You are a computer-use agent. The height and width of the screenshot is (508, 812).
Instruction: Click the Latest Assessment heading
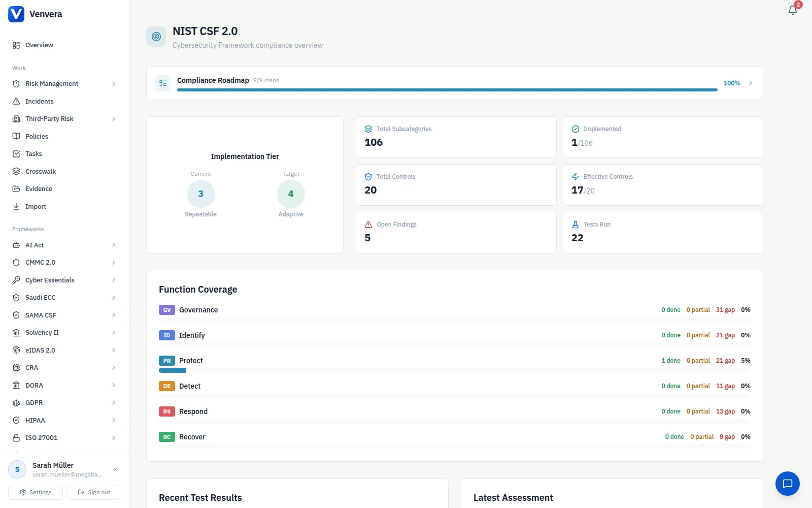[x=513, y=498]
